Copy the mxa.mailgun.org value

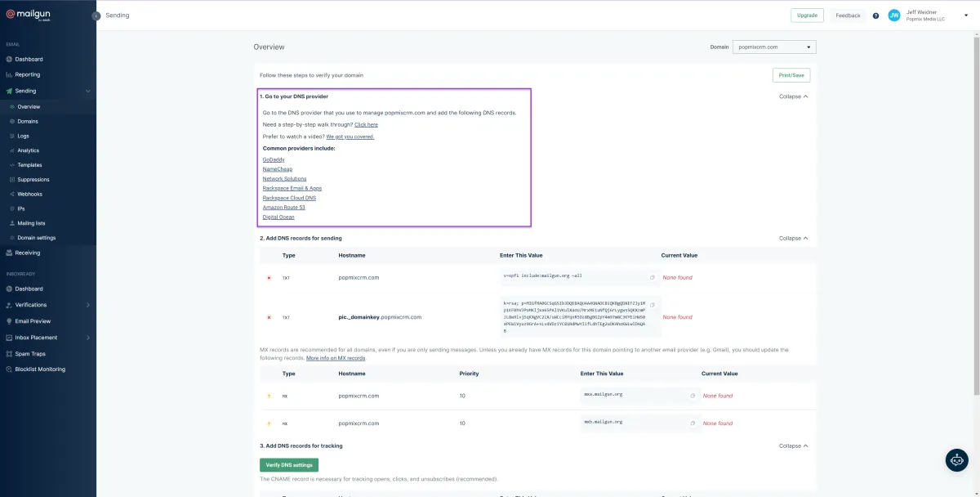(x=693, y=396)
